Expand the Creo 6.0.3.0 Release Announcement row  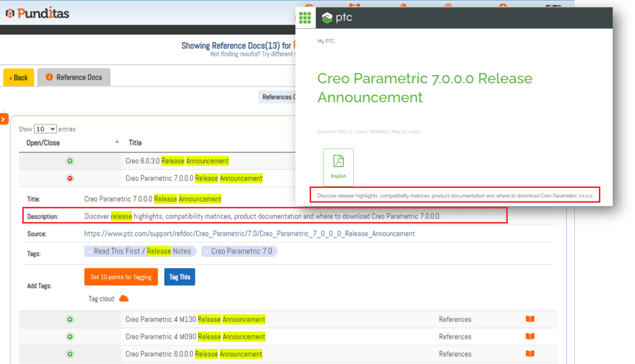click(x=70, y=161)
